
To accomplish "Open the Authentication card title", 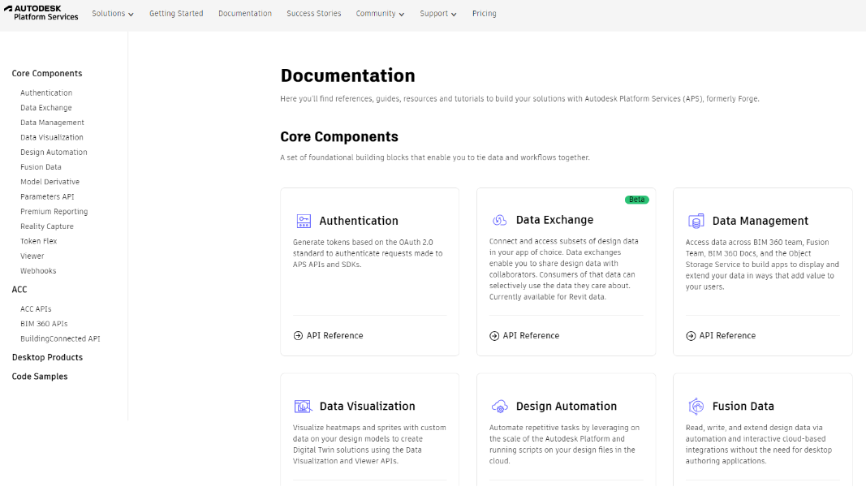I will coord(359,221).
